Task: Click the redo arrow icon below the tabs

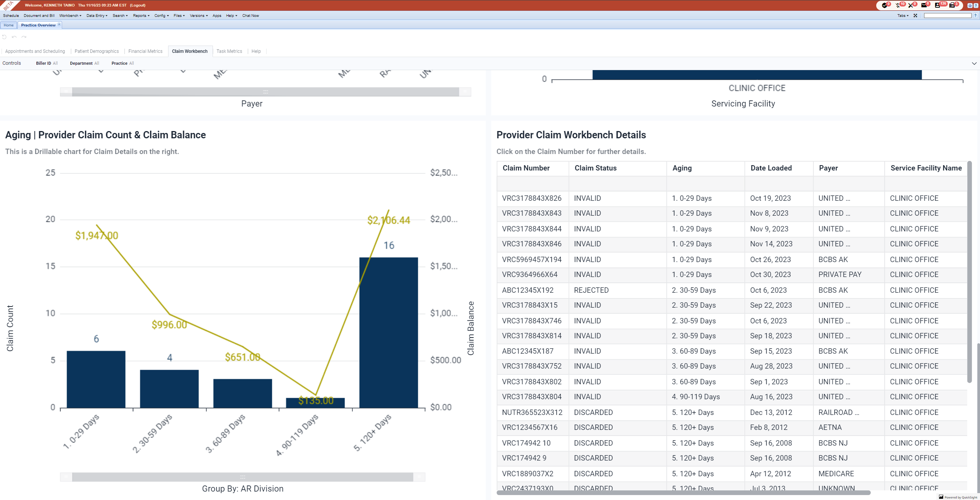Action: [24, 37]
